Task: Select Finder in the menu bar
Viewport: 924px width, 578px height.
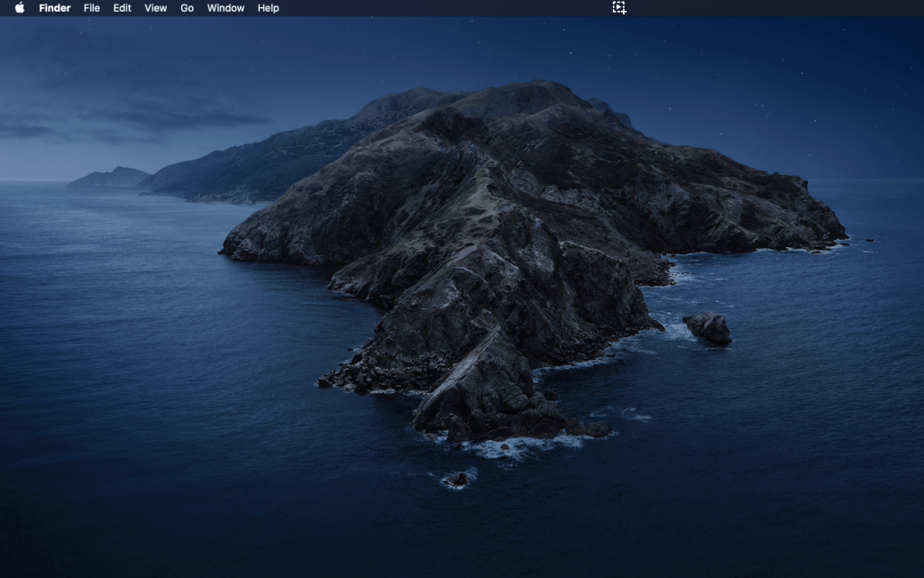Action: (54, 8)
